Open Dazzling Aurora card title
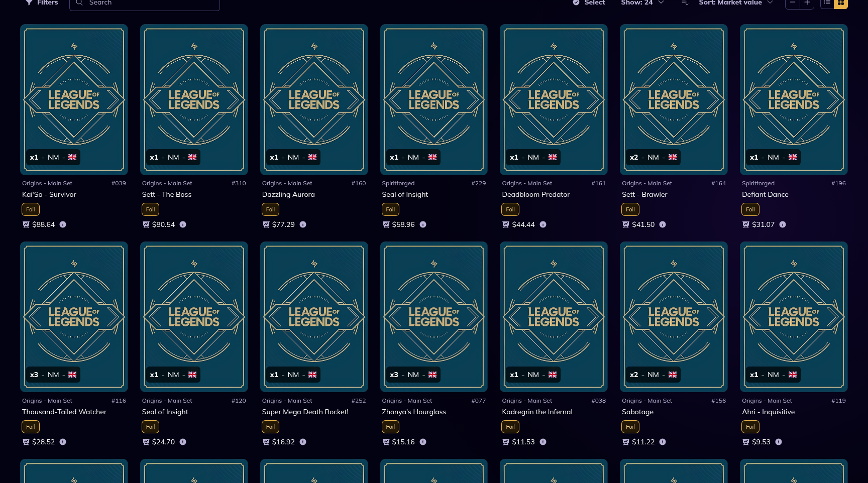Viewport: 868px width, 483px height. coord(288,194)
